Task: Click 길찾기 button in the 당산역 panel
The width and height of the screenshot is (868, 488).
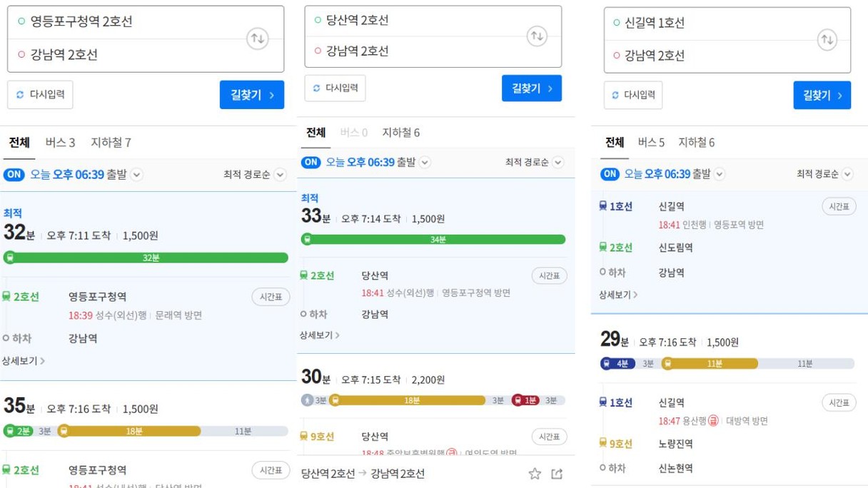Action: (532, 88)
